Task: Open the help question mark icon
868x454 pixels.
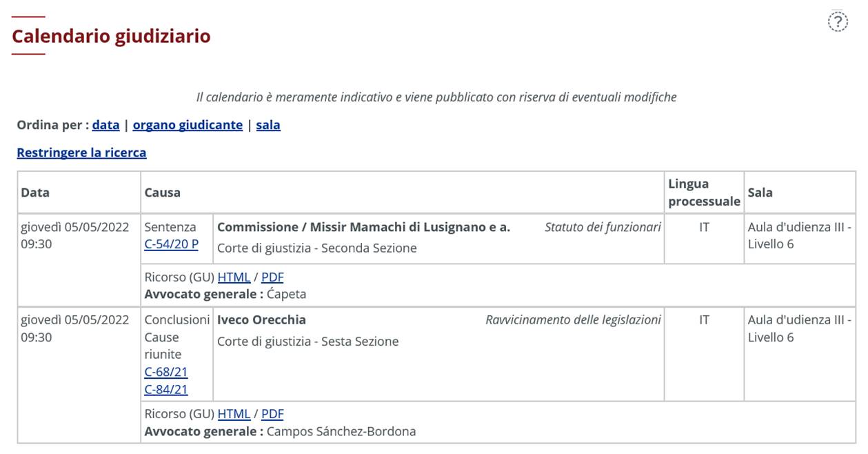Action: click(837, 22)
